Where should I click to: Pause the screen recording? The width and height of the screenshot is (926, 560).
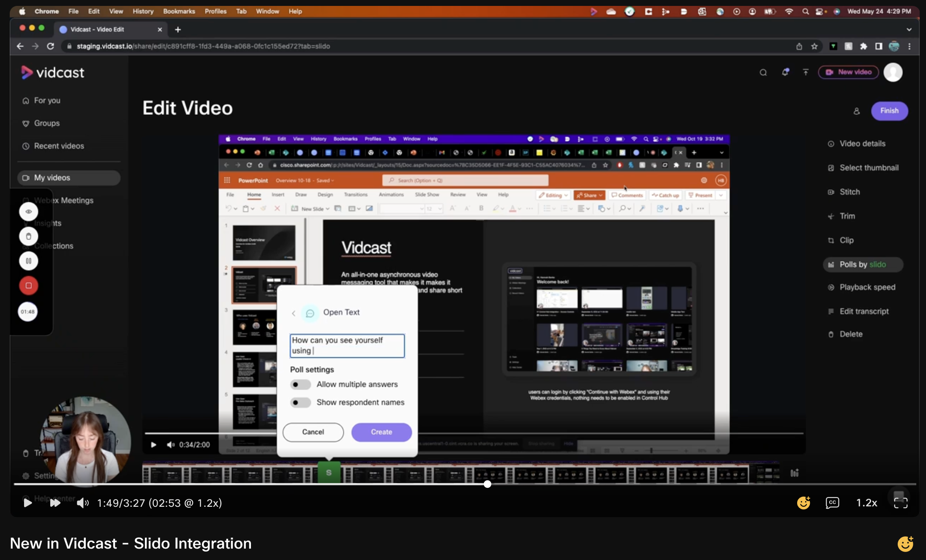pos(28,261)
